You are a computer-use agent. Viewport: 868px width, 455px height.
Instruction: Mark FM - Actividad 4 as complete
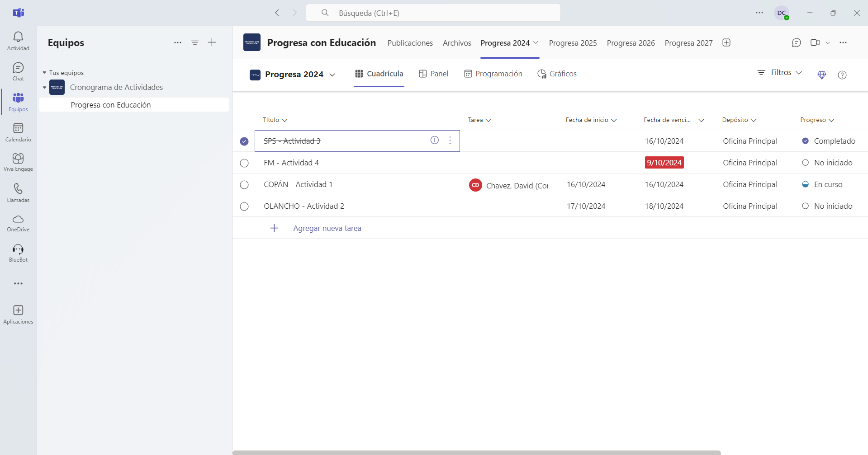tap(244, 163)
